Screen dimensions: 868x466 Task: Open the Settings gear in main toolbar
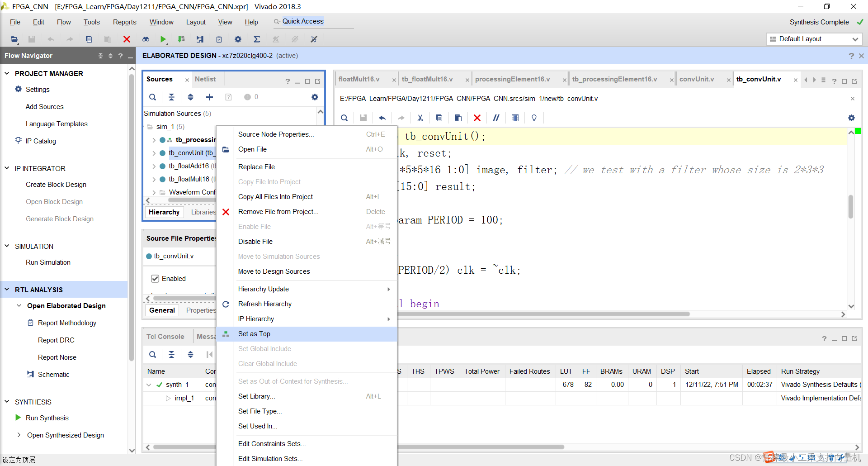point(238,39)
